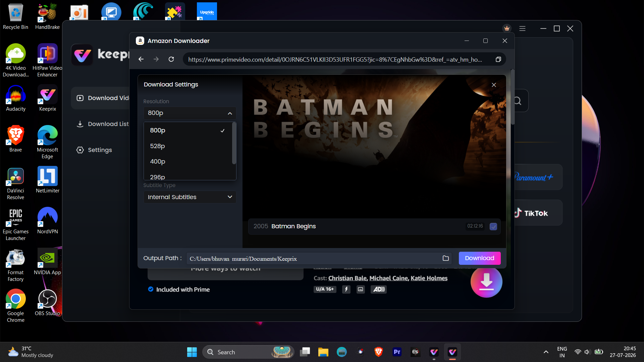644x362 pixels.
Task: Click the U/A 16+ rating badge
Action: pyautogui.click(x=325, y=289)
